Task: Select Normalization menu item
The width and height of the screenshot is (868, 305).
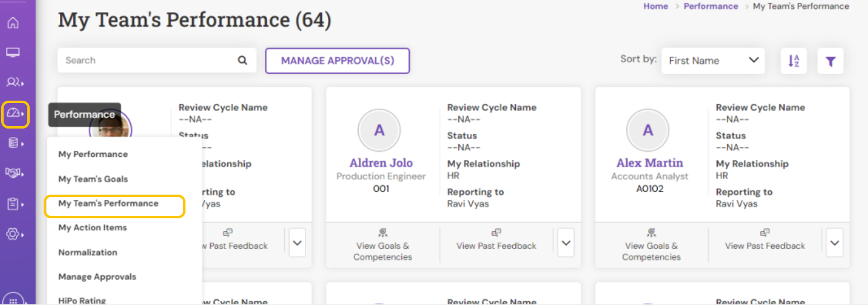Action: coord(88,252)
